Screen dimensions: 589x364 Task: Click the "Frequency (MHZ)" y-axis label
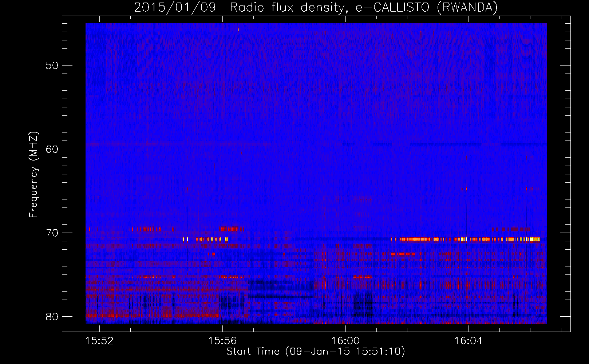pyautogui.click(x=33, y=175)
